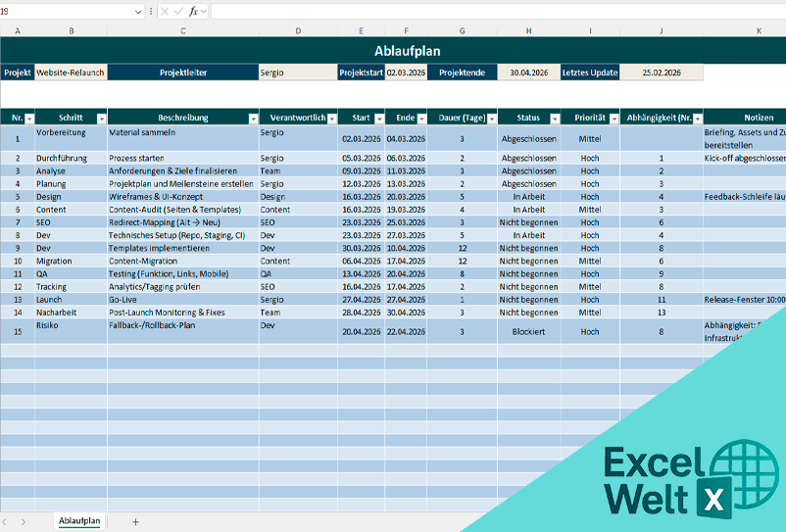
Task: Select the Vorbereitung step cell
Action: 71,138
